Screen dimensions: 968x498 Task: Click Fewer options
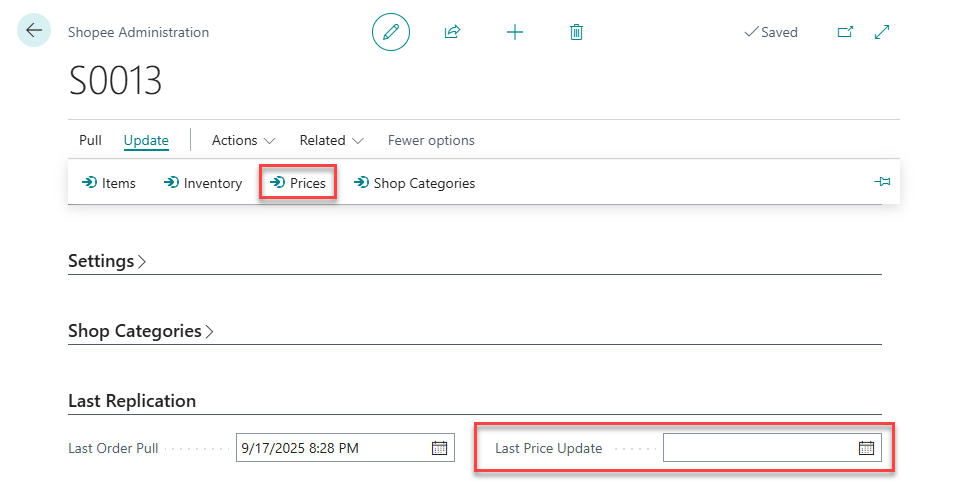(x=431, y=141)
